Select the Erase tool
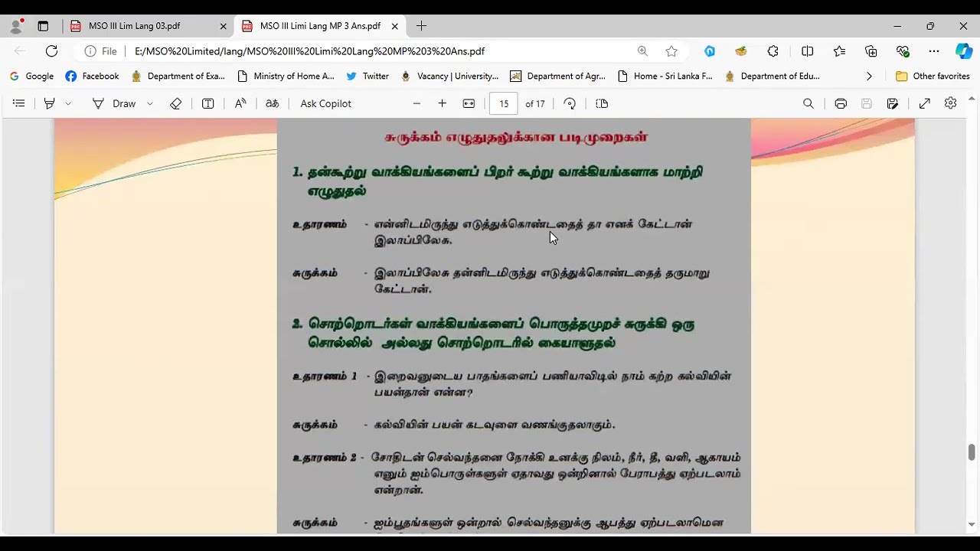 pos(175,103)
